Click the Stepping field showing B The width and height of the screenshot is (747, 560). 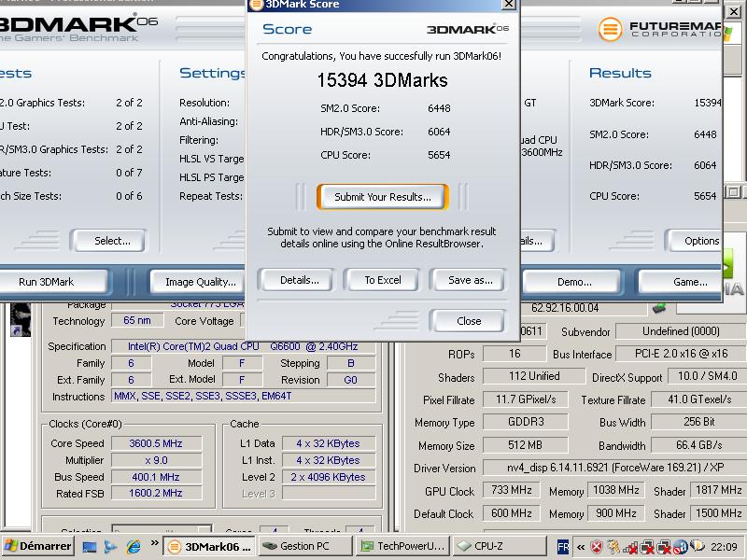pos(351,363)
